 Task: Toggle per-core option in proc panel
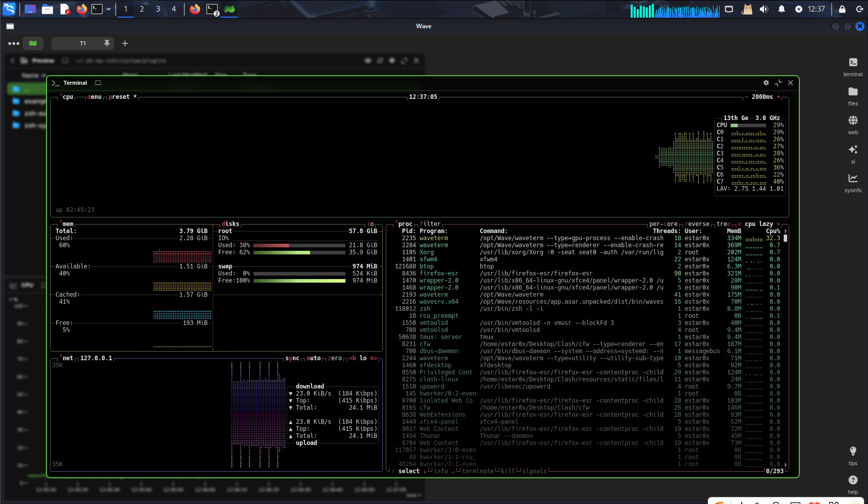point(663,224)
